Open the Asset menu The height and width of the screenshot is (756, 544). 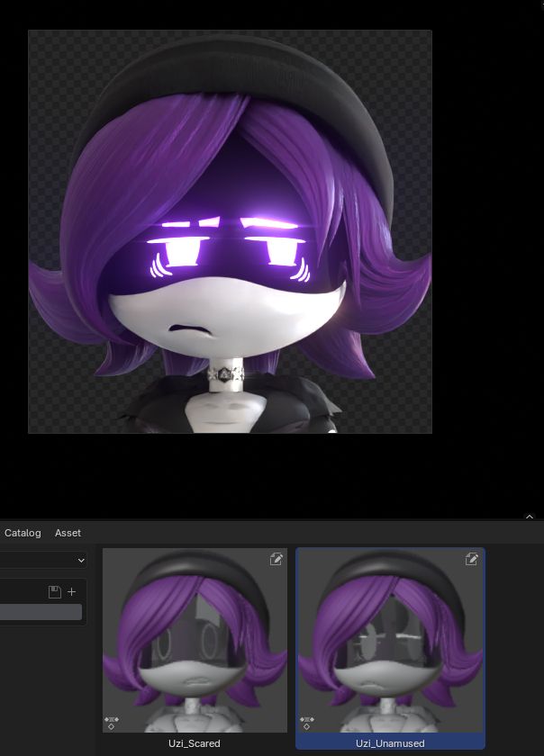(68, 533)
